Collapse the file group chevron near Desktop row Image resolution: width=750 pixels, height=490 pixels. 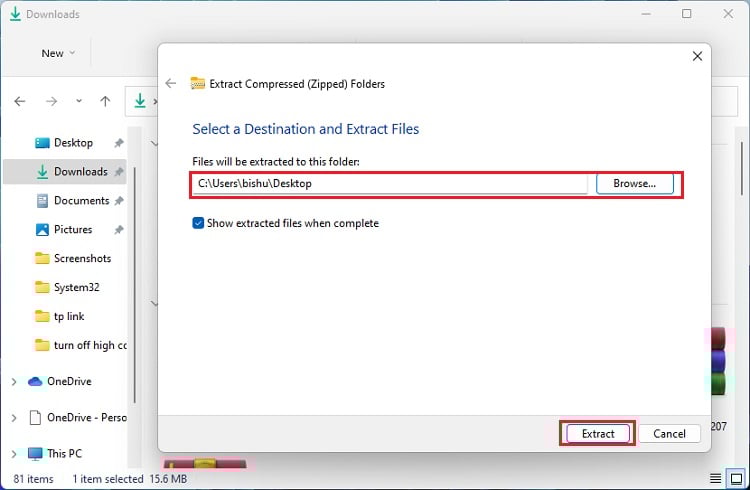154,143
